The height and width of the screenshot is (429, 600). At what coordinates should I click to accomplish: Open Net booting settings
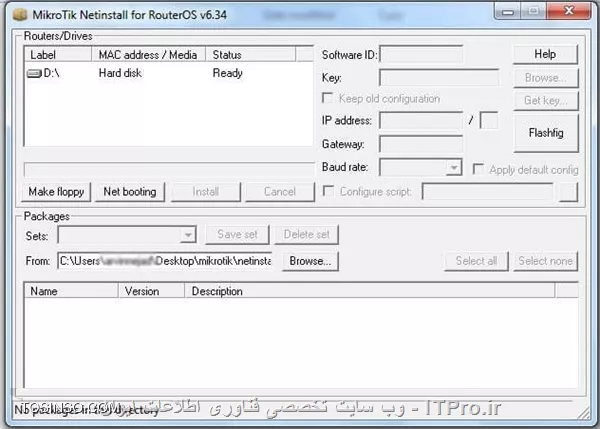pos(130,191)
